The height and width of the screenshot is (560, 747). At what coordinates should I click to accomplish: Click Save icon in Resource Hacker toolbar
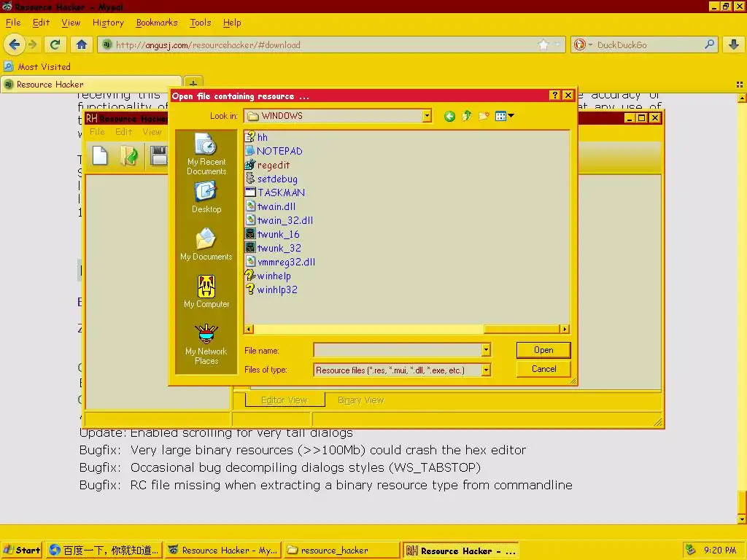[x=158, y=156]
